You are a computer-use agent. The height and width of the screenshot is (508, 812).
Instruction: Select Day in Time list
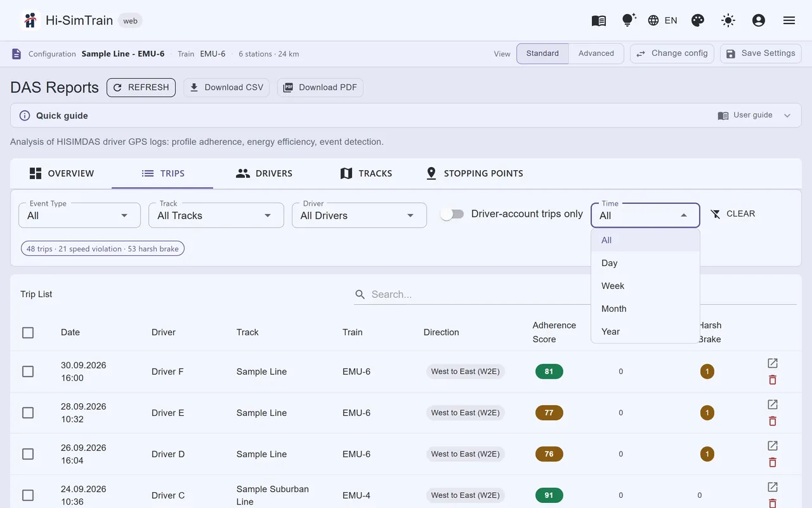pos(645,263)
